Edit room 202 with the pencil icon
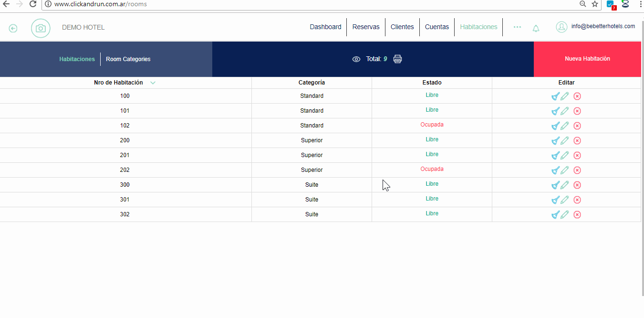 point(565,170)
